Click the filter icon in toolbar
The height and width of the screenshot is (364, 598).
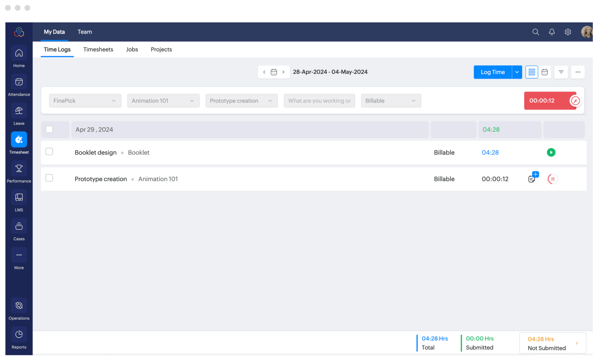[561, 72]
